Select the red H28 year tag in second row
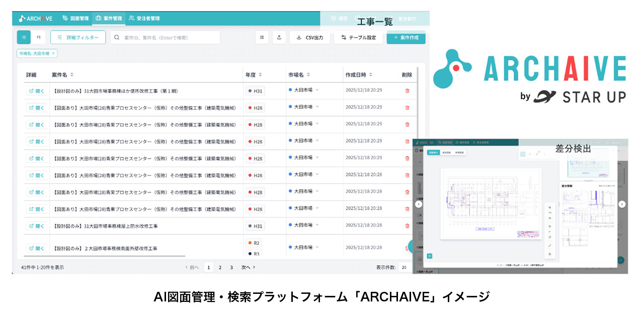 255,108
